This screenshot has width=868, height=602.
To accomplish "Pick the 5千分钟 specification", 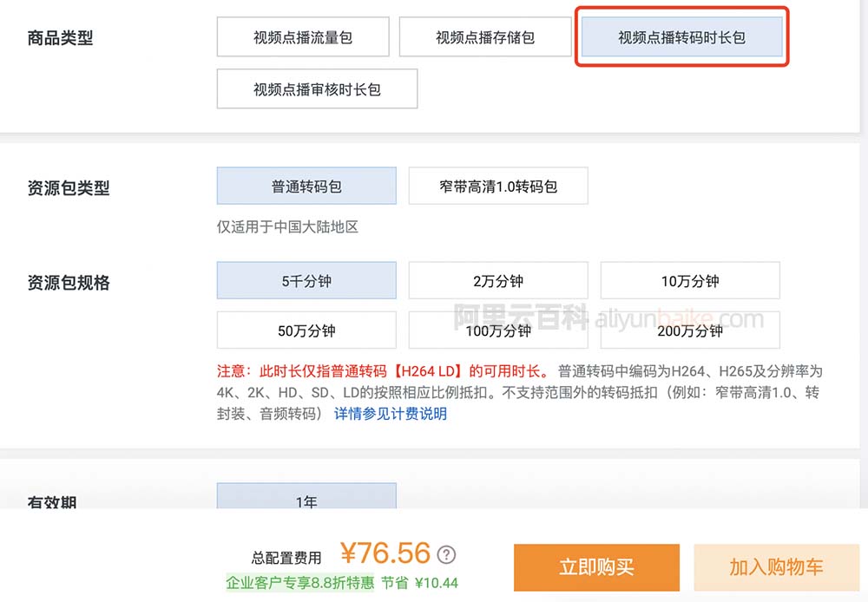I will point(306,281).
